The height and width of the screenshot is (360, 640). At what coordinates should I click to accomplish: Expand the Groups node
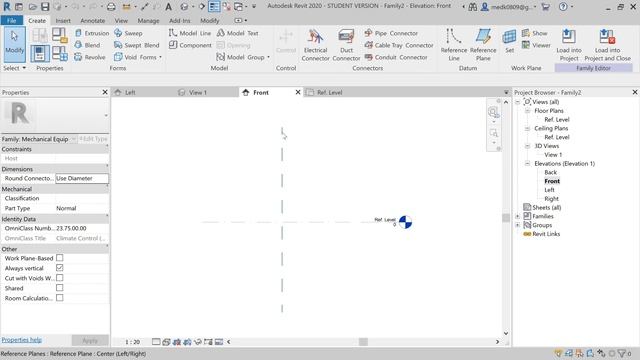tap(518, 225)
